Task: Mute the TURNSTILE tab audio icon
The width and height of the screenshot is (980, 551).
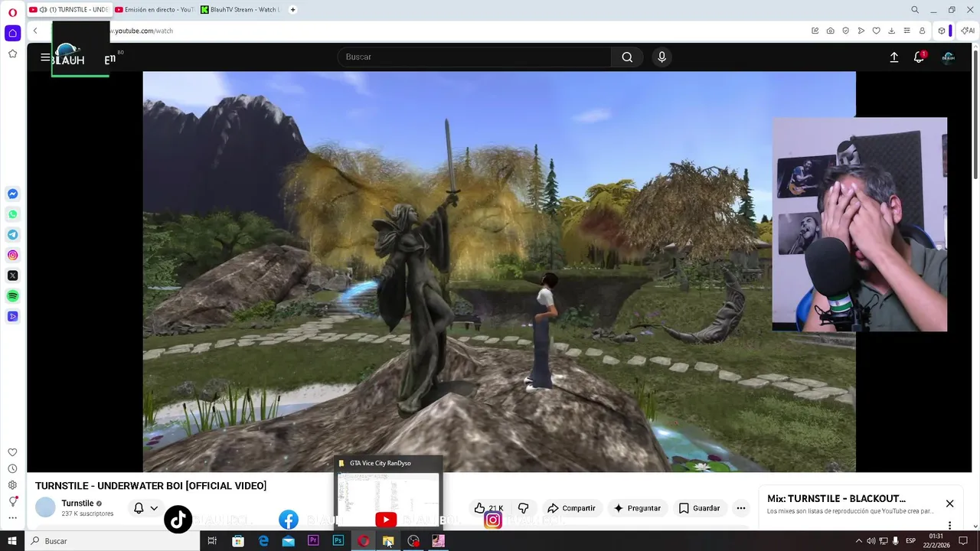Action: (x=43, y=10)
